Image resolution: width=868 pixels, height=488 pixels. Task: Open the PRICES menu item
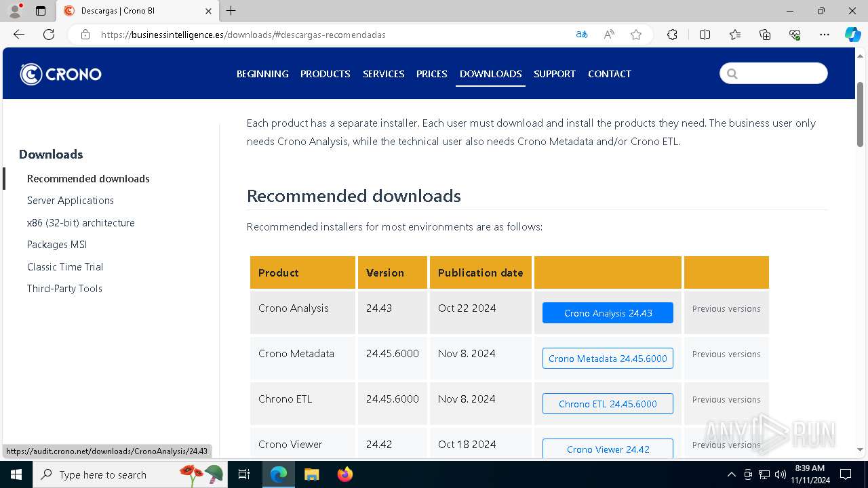tap(432, 74)
